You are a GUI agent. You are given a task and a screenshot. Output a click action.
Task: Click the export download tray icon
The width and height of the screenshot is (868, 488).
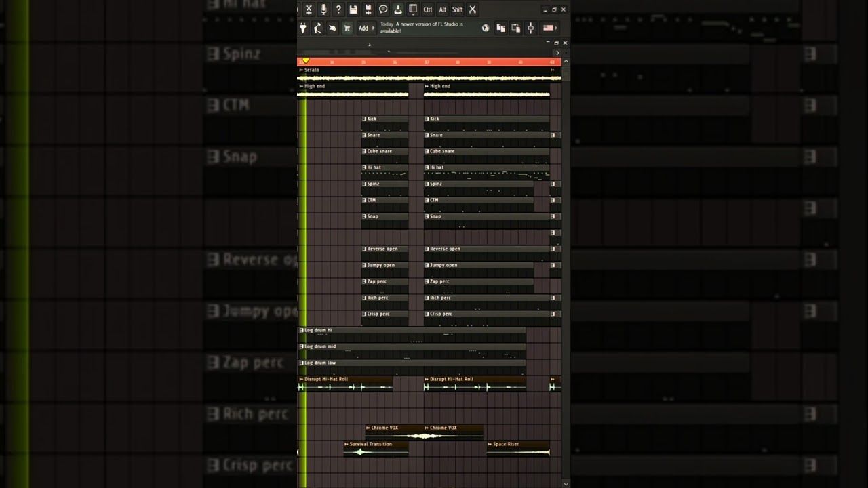coord(398,9)
